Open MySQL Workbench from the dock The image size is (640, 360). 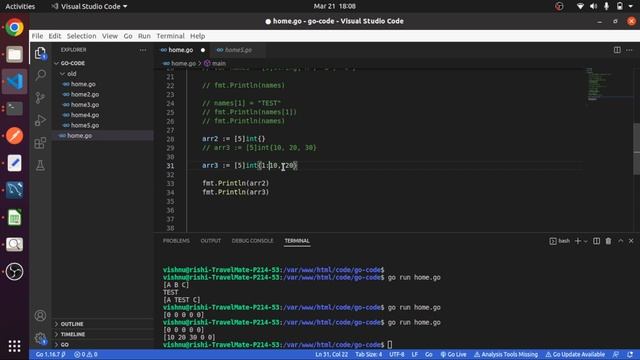tap(14, 190)
